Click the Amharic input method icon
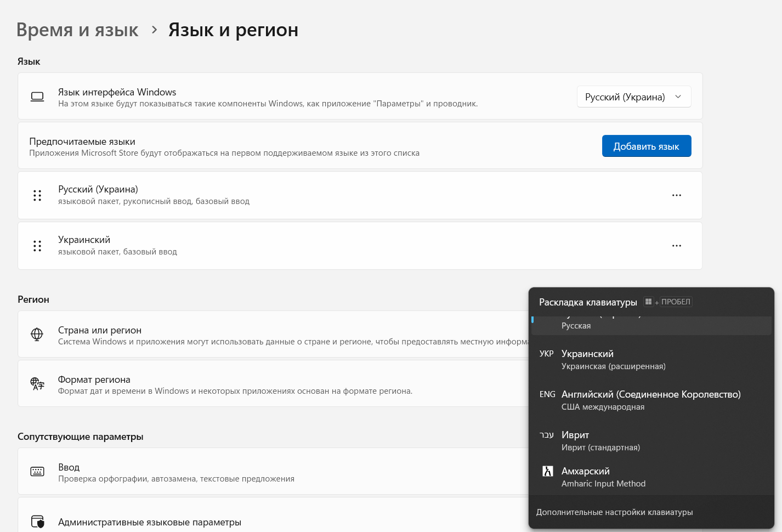Screen dimensions: 782x532 tap(547, 471)
